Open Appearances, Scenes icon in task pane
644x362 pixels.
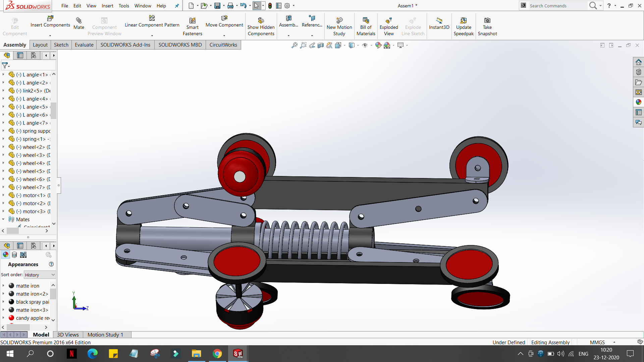tap(639, 102)
